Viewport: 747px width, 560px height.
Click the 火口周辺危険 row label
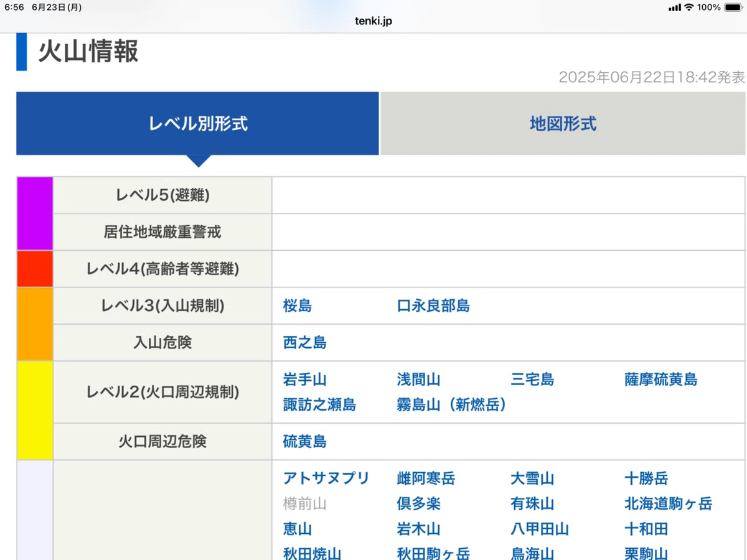tap(162, 442)
